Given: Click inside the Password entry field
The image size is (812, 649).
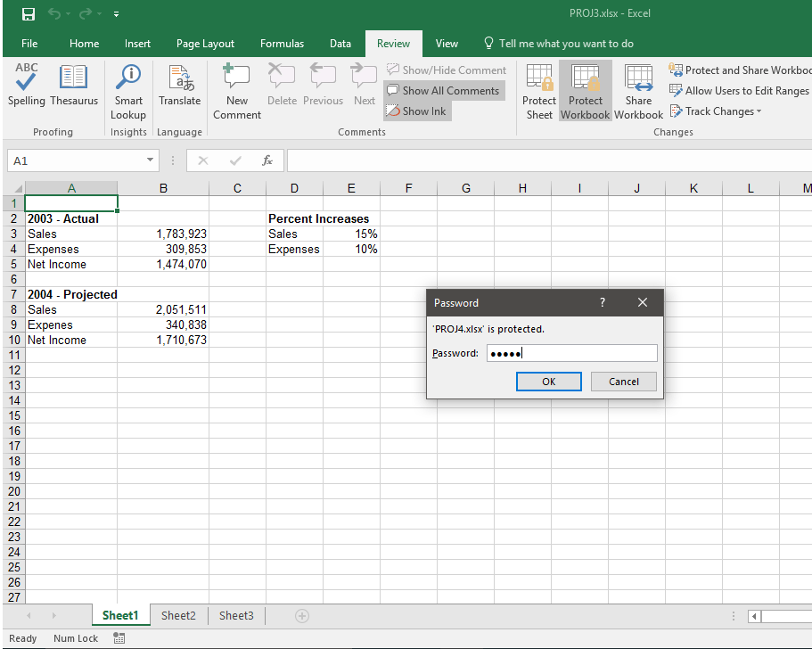Looking at the screenshot, I should point(571,353).
